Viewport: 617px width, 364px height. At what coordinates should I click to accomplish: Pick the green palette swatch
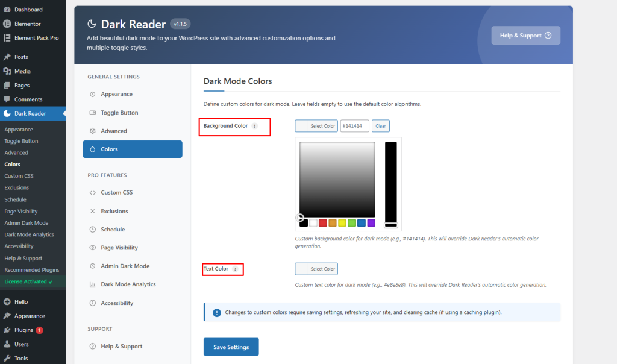(352, 223)
